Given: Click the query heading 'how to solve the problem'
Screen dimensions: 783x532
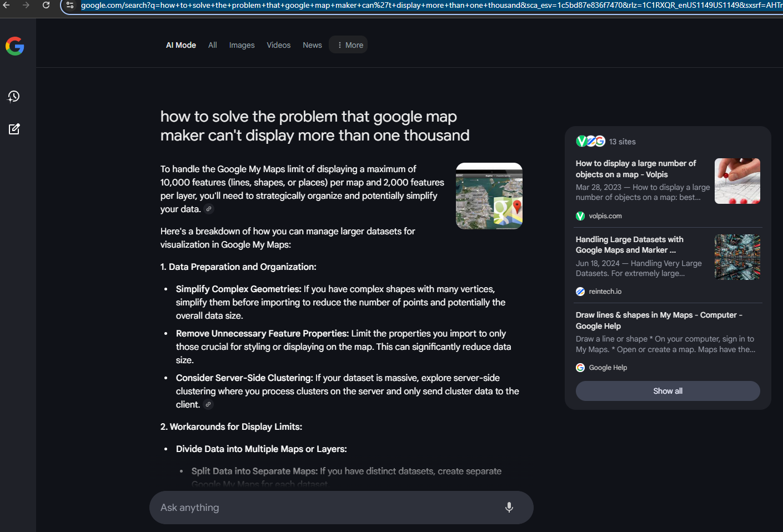Looking at the screenshot, I should tap(315, 126).
